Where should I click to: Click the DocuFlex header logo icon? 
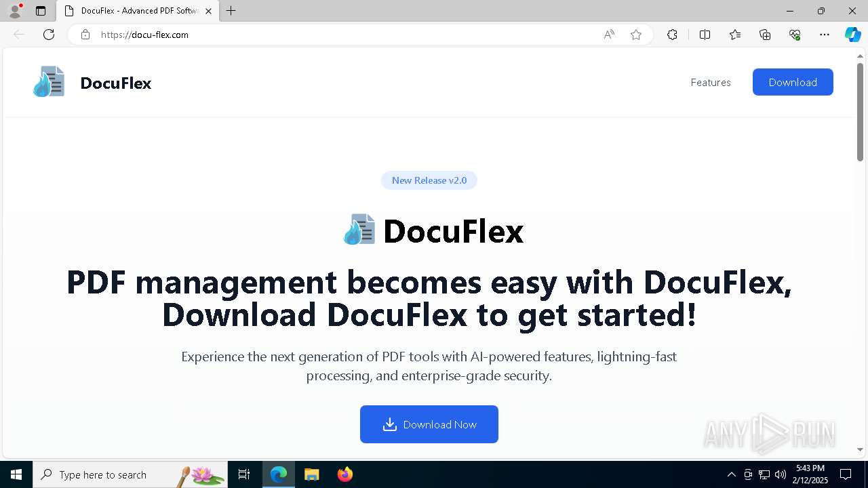click(49, 82)
